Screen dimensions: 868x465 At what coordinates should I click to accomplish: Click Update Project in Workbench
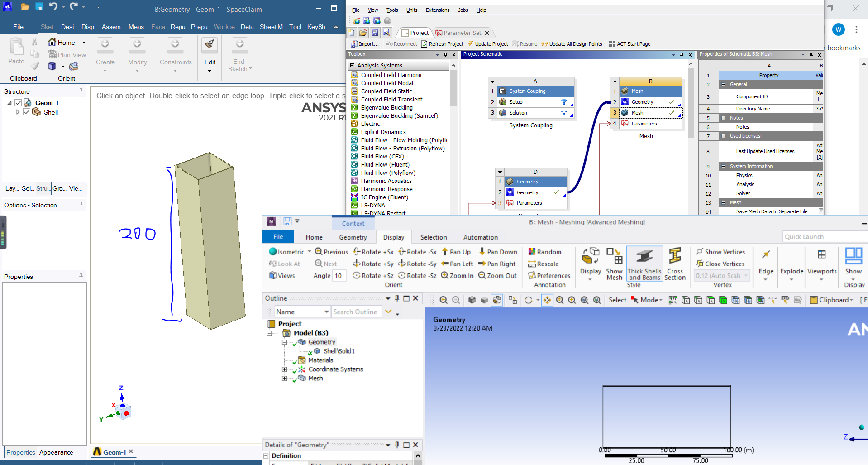pos(488,44)
